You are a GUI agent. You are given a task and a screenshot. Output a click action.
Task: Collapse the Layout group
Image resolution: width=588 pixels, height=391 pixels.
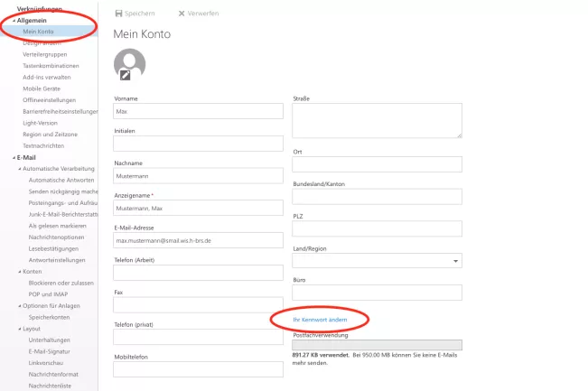point(19,330)
